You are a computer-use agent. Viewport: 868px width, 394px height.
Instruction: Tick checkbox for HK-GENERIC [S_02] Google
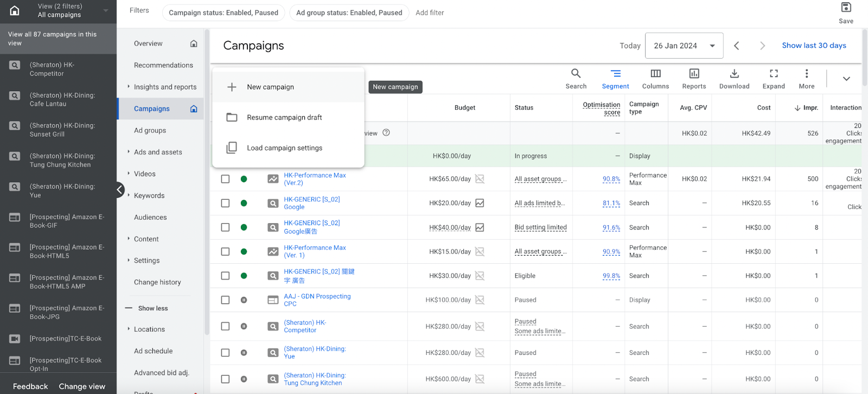click(225, 203)
